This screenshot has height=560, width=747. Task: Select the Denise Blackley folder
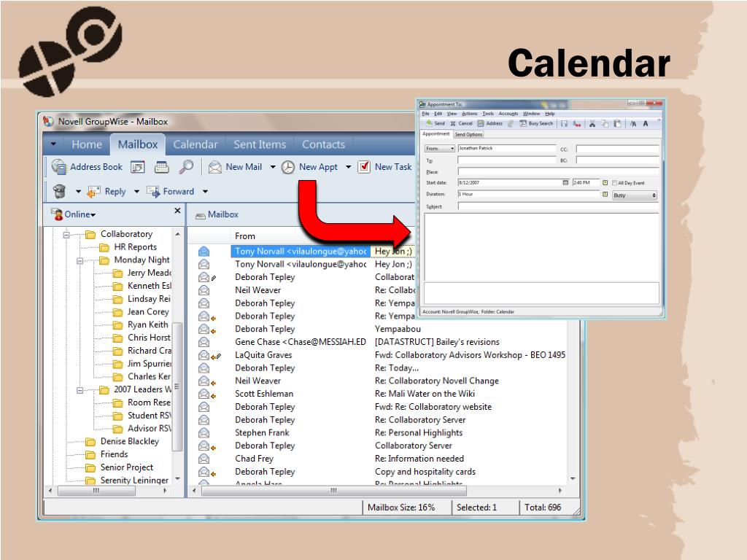(130, 441)
